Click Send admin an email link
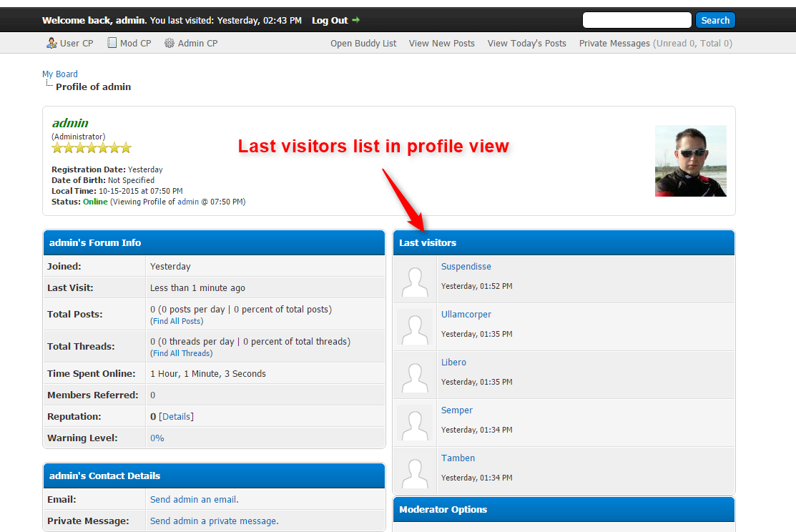This screenshot has width=796, height=532. coord(194,500)
